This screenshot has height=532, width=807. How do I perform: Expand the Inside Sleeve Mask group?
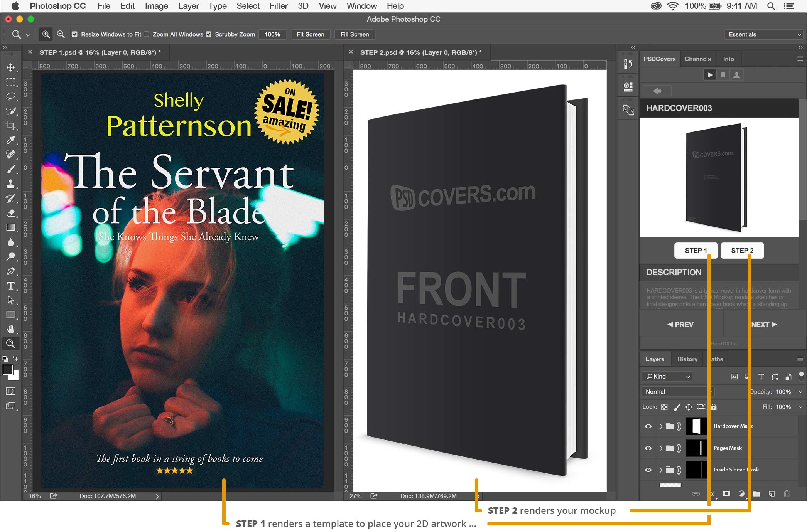tap(660, 470)
